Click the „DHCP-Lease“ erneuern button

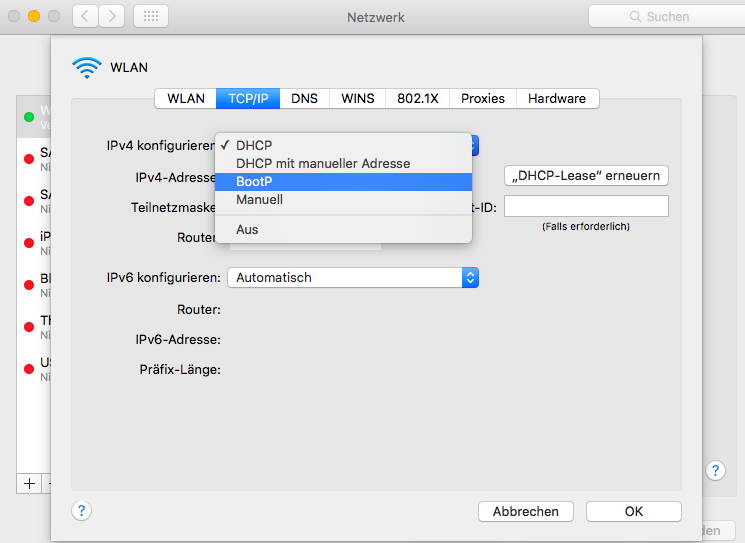tap(586, 175)
